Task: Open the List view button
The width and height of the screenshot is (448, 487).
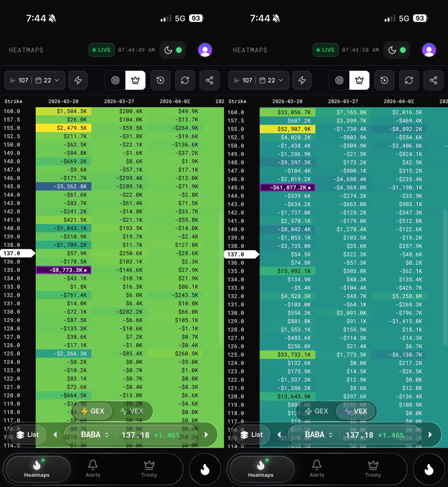Action: click(27, 435)
